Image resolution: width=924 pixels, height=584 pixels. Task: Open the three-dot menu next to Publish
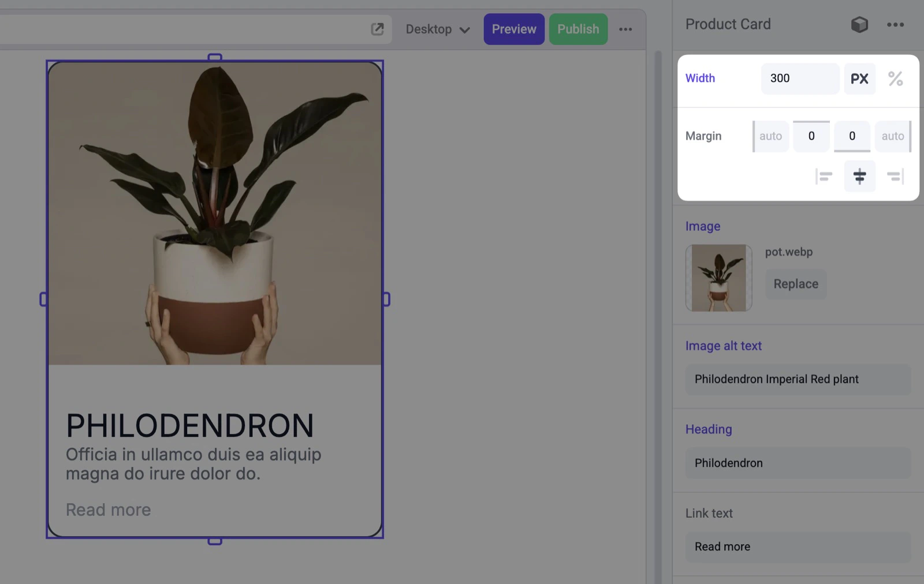click(625, 29)
